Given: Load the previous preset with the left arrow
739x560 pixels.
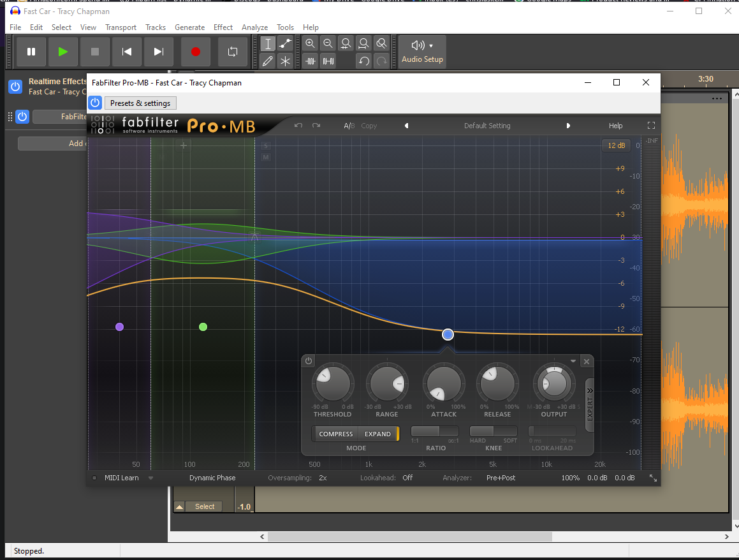Looking at the screenshot, I should (x=406, y=126).
